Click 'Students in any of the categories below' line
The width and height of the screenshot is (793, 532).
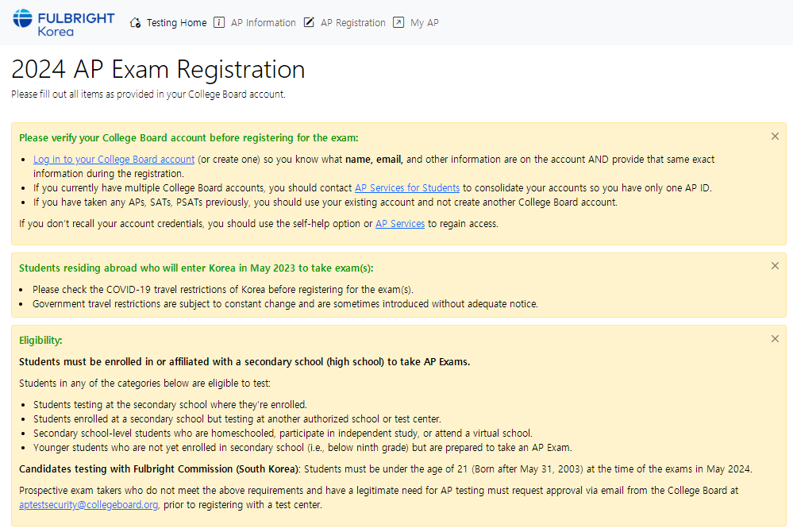(144, 384)
